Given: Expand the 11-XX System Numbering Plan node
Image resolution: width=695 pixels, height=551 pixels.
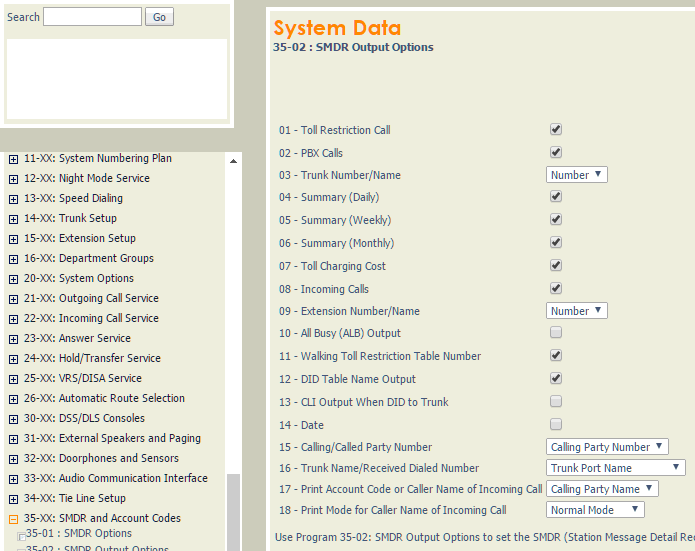Looking at the screenshot, I should tap(13, 159).
